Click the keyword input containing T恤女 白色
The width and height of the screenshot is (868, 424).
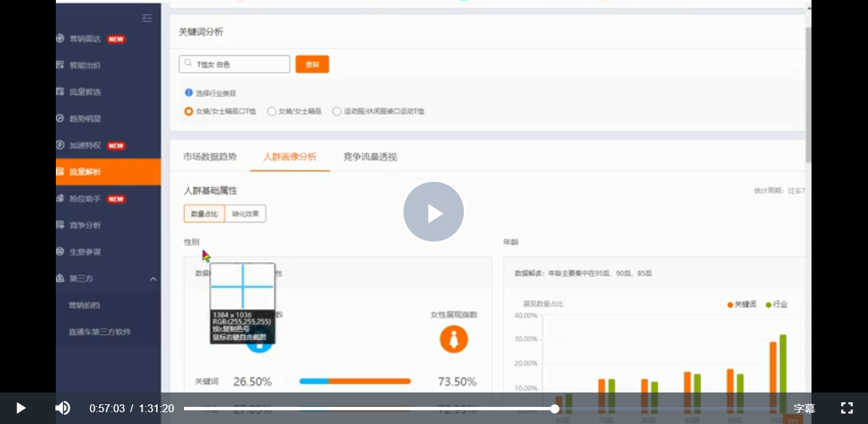tap(235, 64)
